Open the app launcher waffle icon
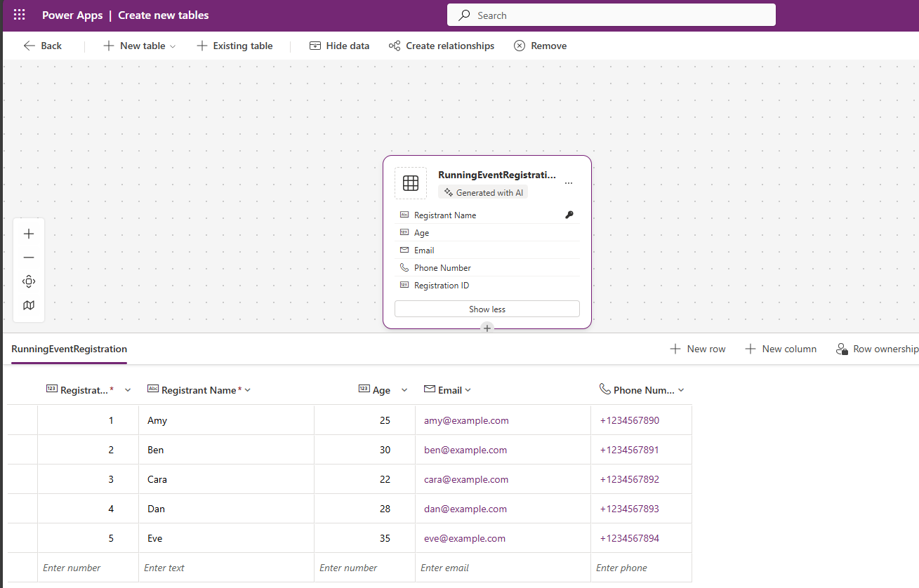 pyautogui.click(x=19, y=15)
